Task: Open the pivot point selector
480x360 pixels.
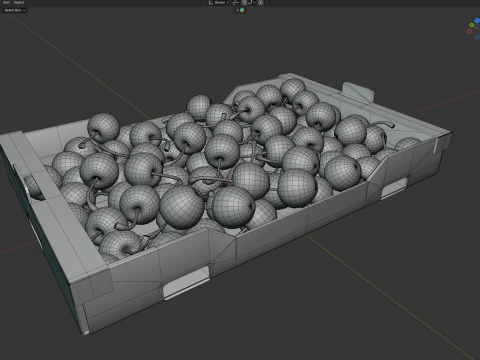Action: coord(235,2)
